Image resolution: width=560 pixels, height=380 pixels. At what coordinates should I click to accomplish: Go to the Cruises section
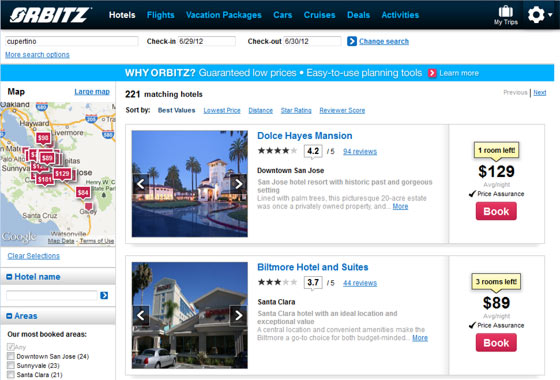(x=319, y=15)
